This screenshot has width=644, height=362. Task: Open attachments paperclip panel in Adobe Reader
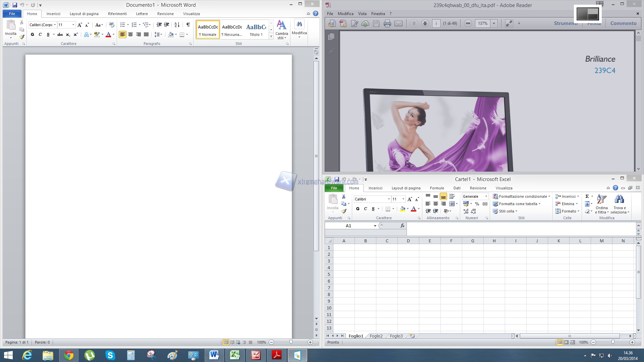331,51
